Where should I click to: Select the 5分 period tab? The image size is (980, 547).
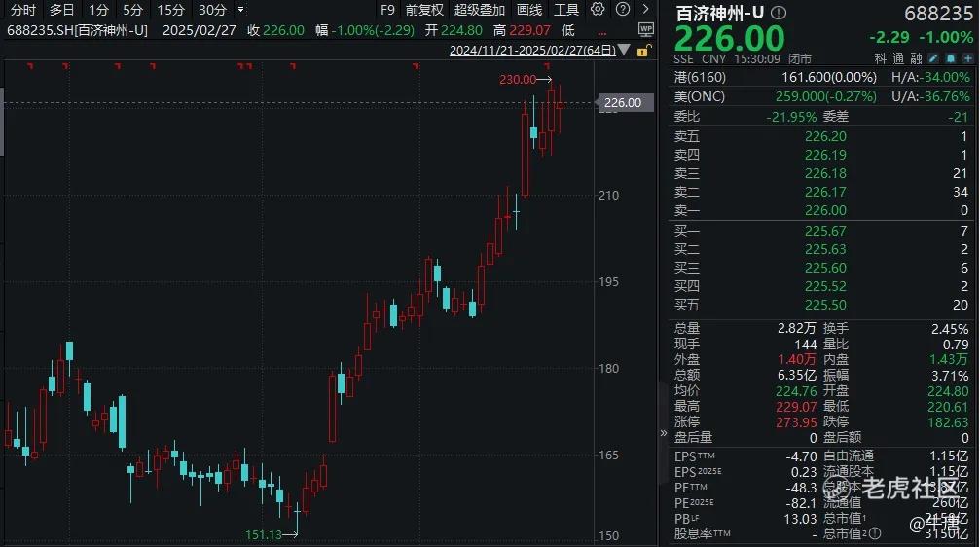132,10
